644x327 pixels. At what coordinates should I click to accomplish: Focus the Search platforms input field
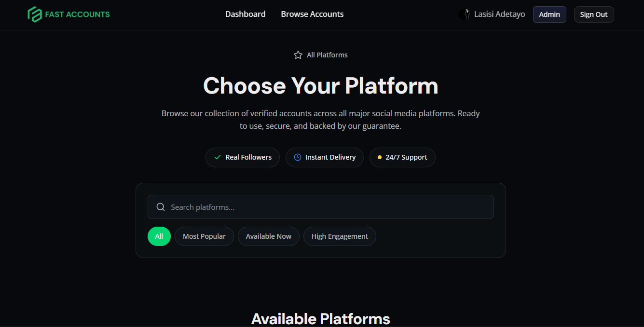tap(328, 207)
